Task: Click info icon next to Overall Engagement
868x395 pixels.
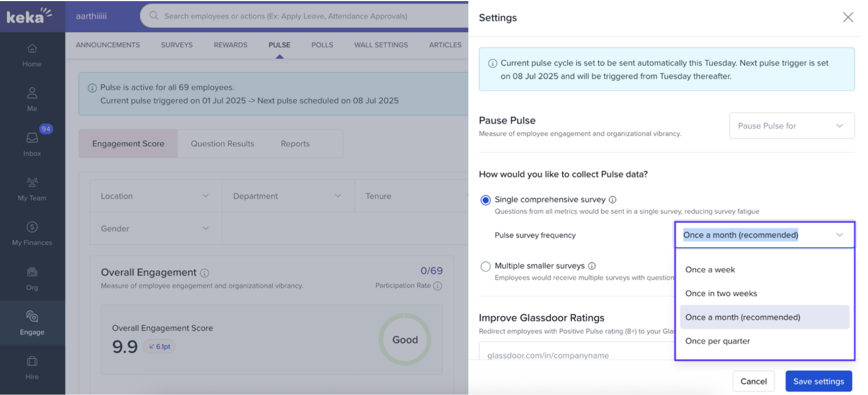Action: [x=205, y=273]
